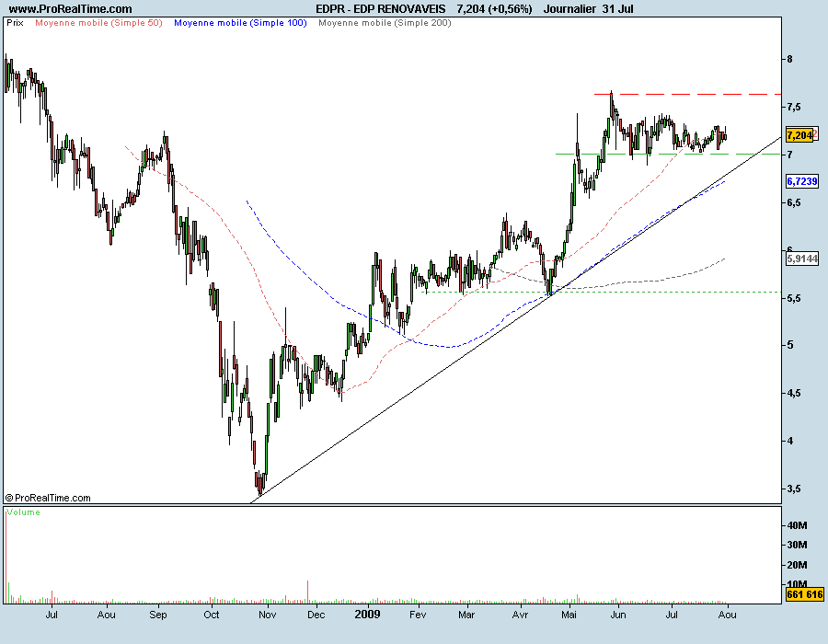Click the Oct label on time axis

[x=212, y=615]
